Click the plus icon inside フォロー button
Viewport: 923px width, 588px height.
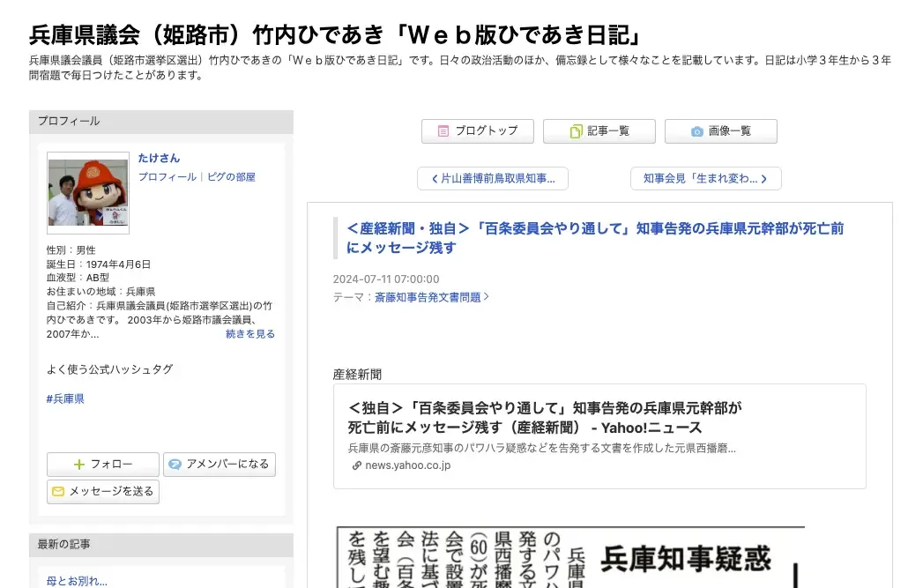point(78,464)
